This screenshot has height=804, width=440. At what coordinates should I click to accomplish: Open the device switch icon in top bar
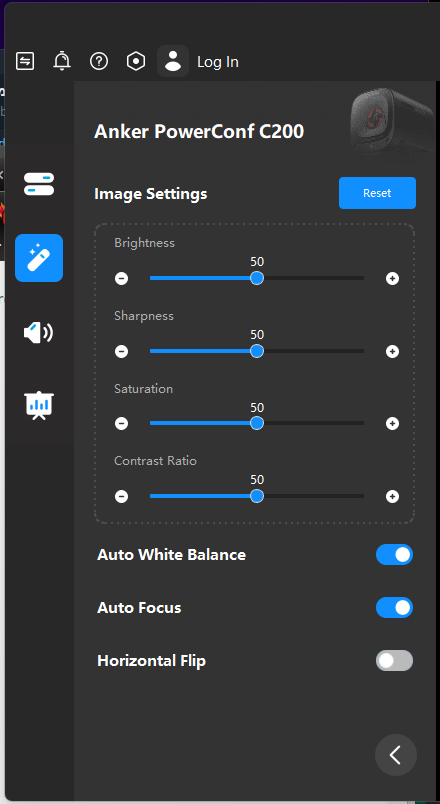tap(25, 62)
